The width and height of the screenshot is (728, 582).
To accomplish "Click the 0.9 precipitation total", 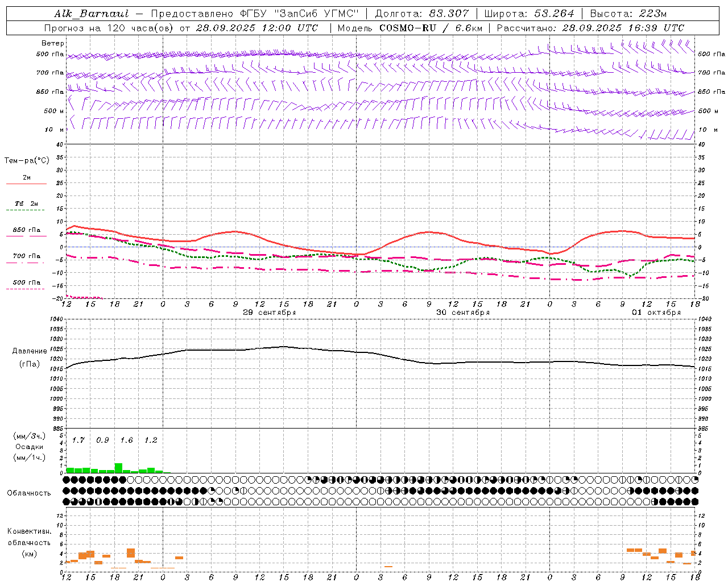I will click(102, 440).
